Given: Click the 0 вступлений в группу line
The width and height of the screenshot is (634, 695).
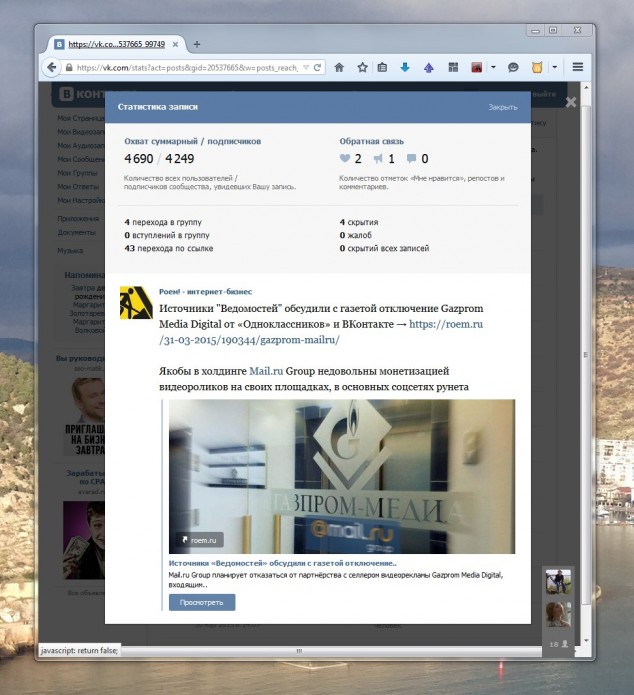Looking at the screenshot, I should [x=167, y=235].
